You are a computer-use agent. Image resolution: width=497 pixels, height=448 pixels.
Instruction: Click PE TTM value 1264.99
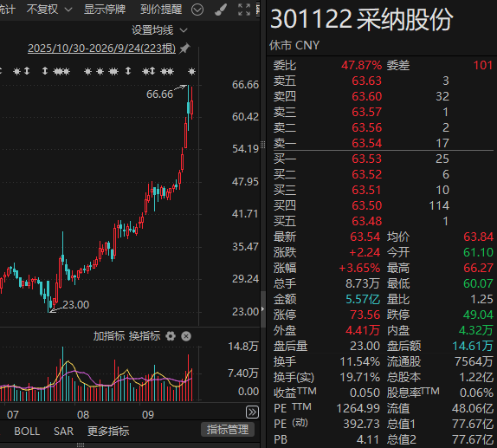click(x=358, y=408)
